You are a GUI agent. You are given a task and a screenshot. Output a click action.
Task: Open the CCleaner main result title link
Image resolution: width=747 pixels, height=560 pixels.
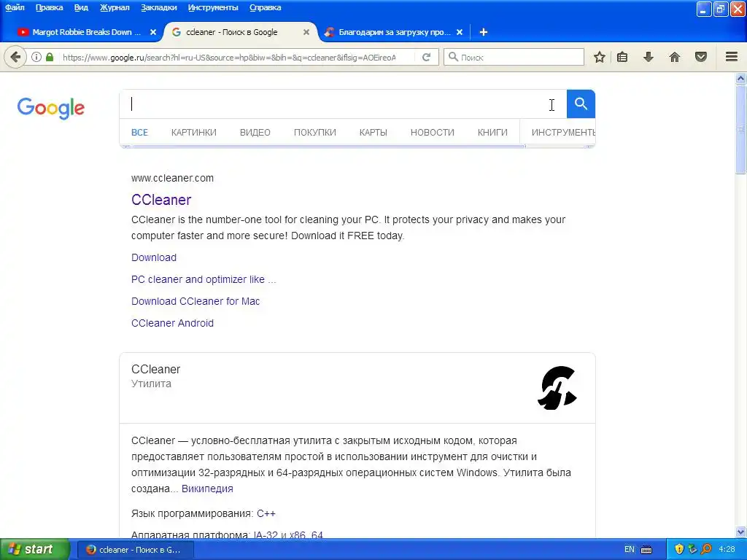click(161, 200)
